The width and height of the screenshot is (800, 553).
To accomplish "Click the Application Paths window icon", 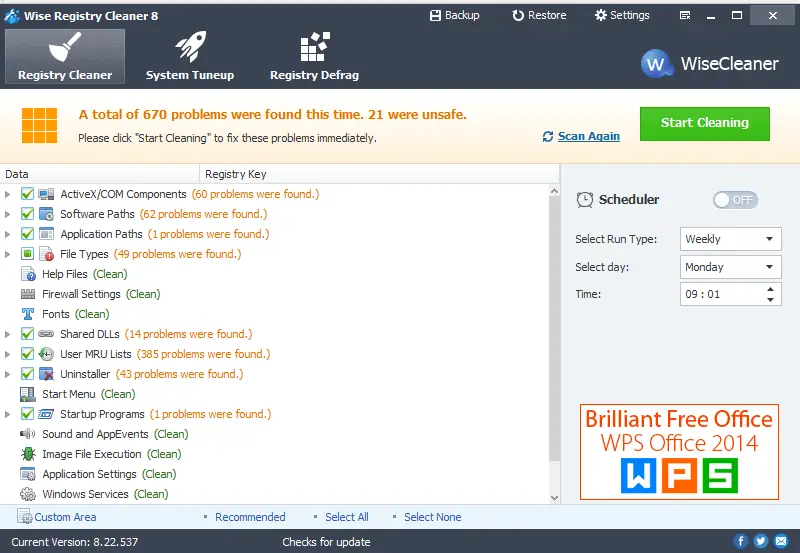I will click(46, 234).
